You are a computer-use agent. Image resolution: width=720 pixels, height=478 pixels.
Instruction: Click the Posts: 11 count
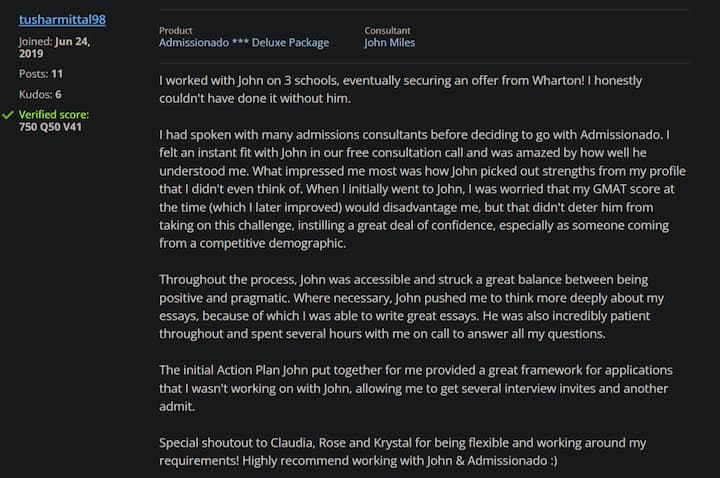pyautogui.click(x=41, y=73)
